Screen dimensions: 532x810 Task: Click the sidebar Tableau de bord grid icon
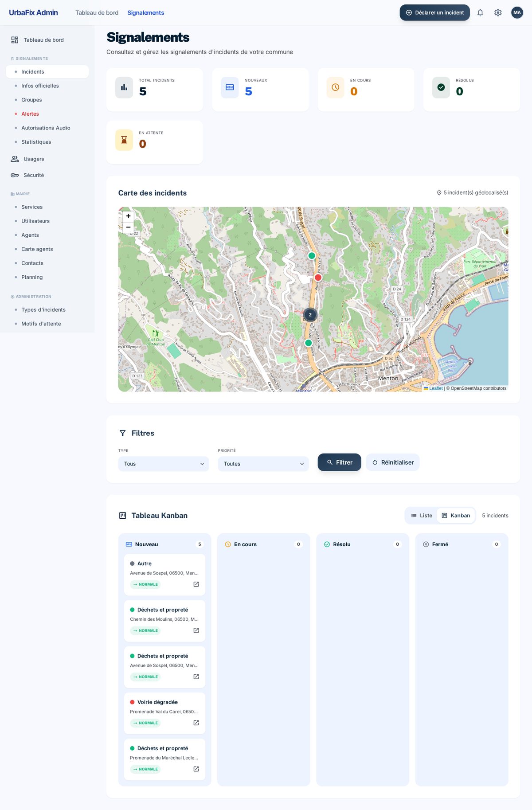15,40
